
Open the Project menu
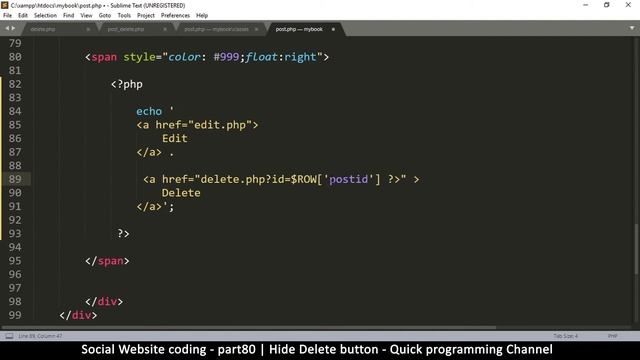[146, 16]
